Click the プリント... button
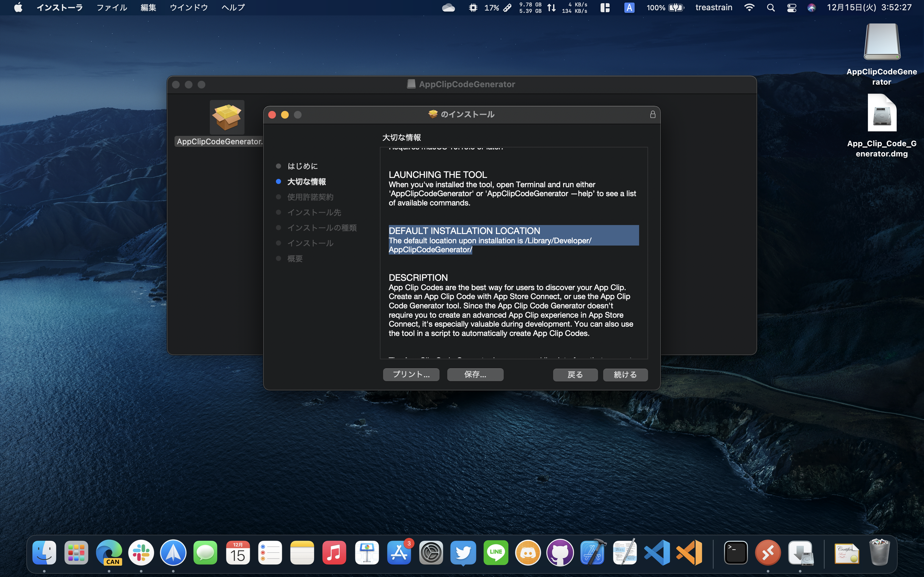This screenshot has height=577, width=924. (411, 374)
